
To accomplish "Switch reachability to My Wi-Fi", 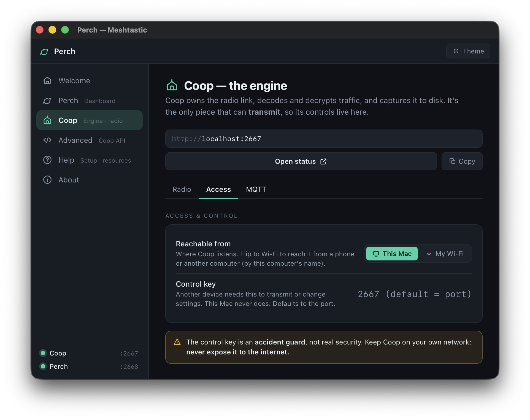I will point(445,254).
